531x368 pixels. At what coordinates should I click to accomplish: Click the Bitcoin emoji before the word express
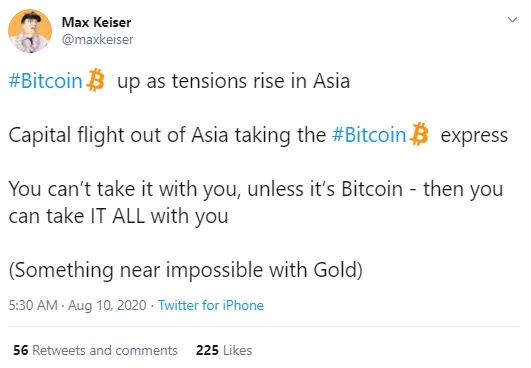pos(419,134)
